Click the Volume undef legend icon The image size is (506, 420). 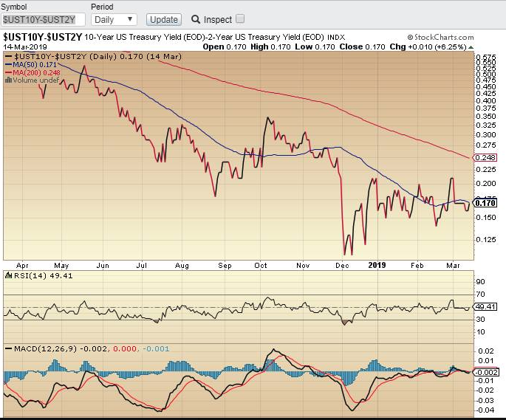[x=8, y=80]
